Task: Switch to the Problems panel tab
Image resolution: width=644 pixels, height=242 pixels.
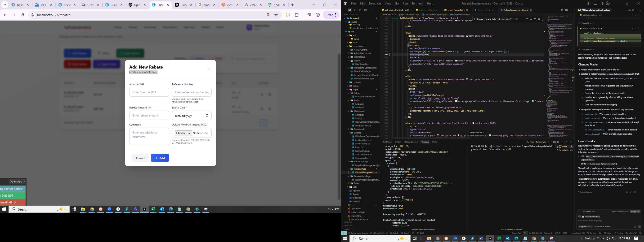Action: tap(387, 142)
